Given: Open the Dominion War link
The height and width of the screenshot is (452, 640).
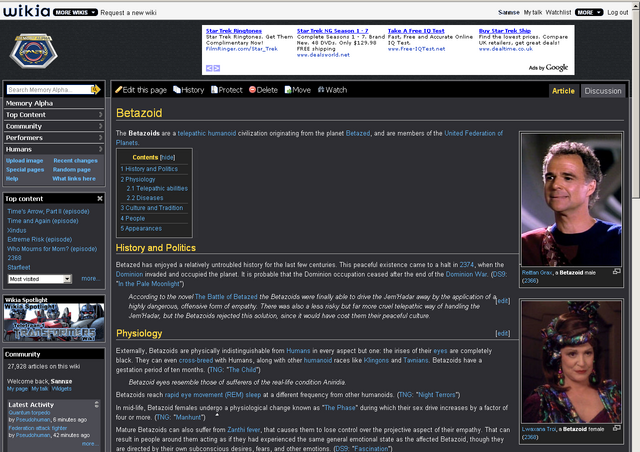Looking at the screenshot, I should (x=467, y=274).
